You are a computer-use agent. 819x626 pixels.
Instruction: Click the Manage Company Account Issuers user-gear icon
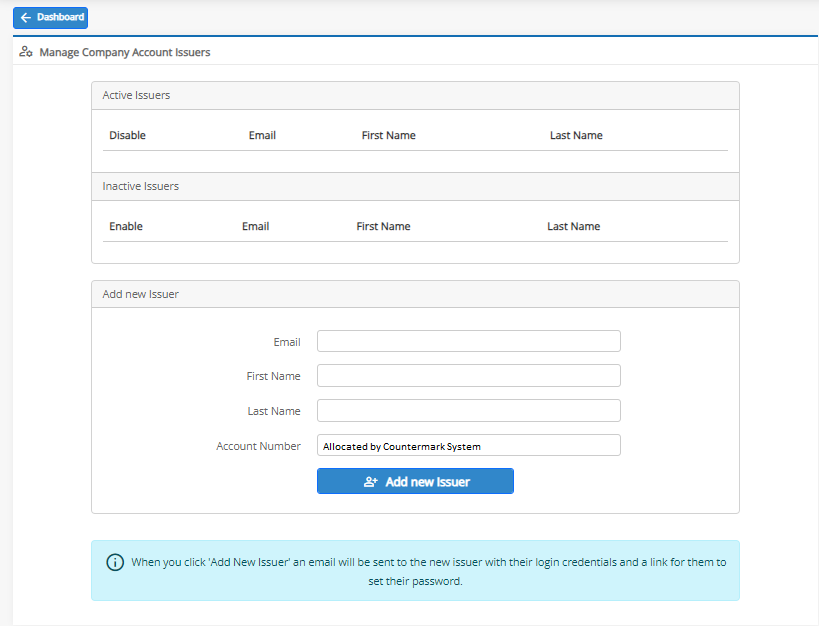[x=26, y=52]
